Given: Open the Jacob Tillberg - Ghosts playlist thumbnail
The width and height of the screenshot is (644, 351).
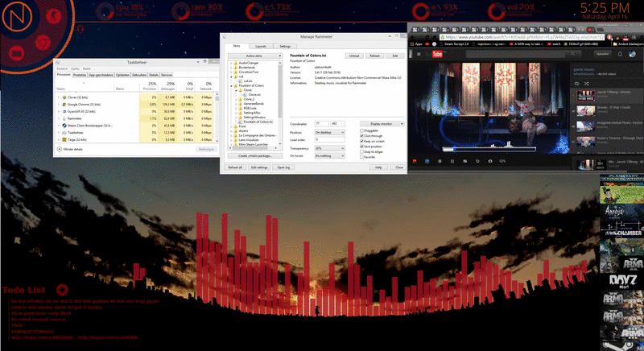Looking at the screenshot, I should [x=586, y=96].
